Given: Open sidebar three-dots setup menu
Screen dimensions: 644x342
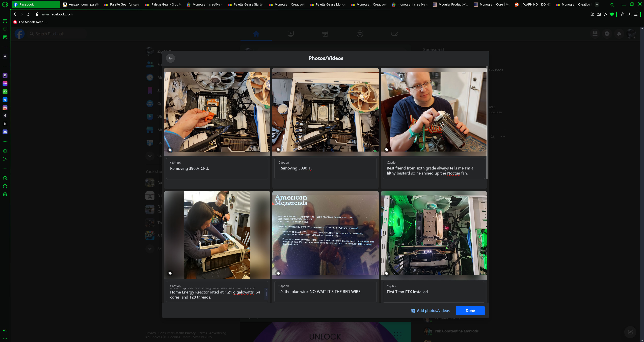Looking at the screenshot, I should 5,338.
